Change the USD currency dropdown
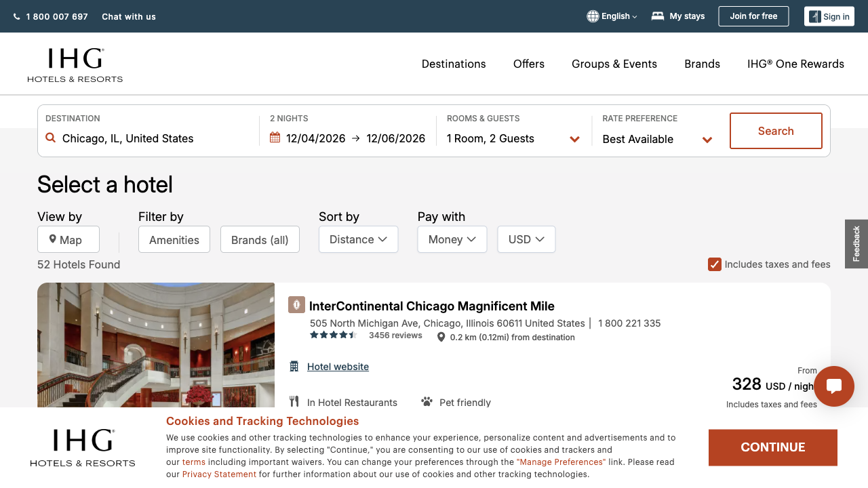Image resolution: width=868 pixels, height=488 pixels. tap(526, 239)
